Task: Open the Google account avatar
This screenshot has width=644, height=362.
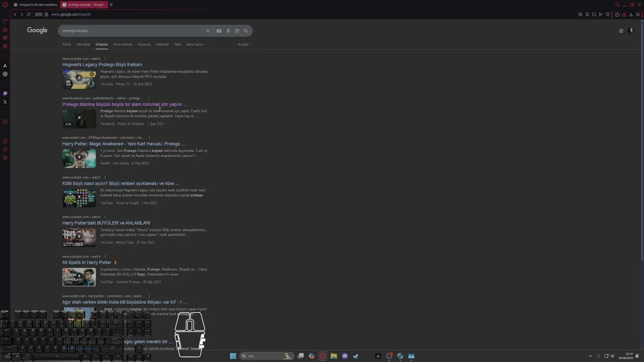Action: pos(631,31)
